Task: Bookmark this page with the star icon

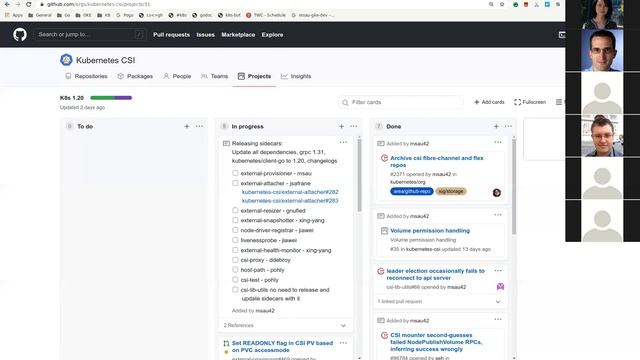Action: point(502,4)
